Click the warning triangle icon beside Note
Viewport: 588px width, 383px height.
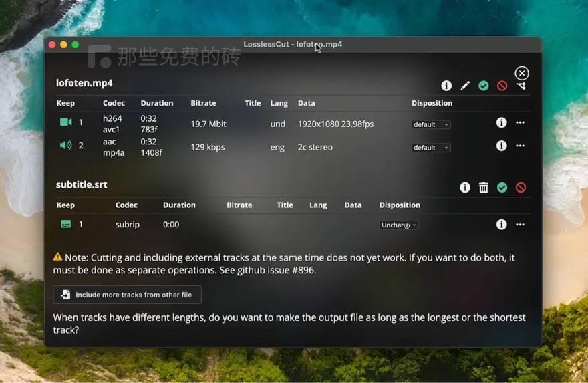[x=57, y=257]
